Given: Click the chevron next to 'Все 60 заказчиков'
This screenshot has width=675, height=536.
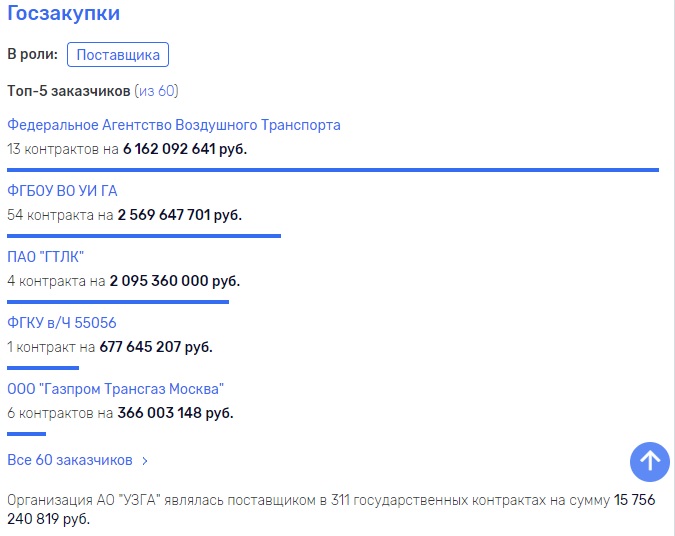Looking at the screenshot, I should [145, 461].
